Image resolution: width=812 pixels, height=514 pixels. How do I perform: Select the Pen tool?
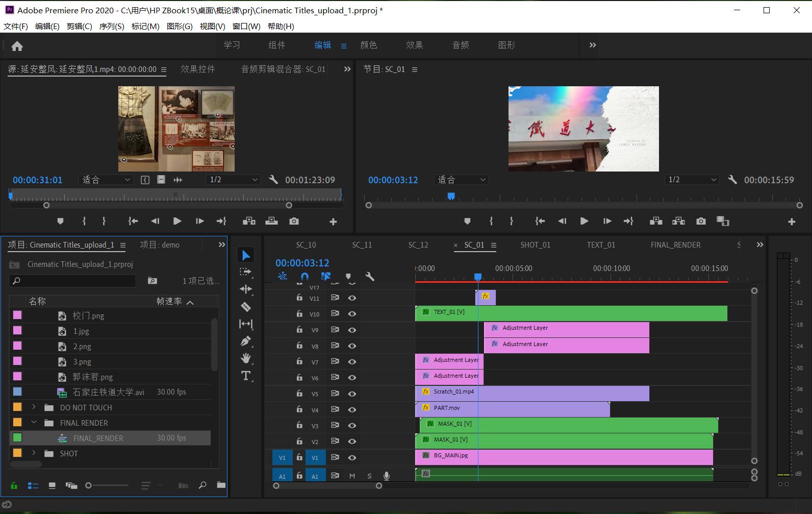tap(246, 341)
